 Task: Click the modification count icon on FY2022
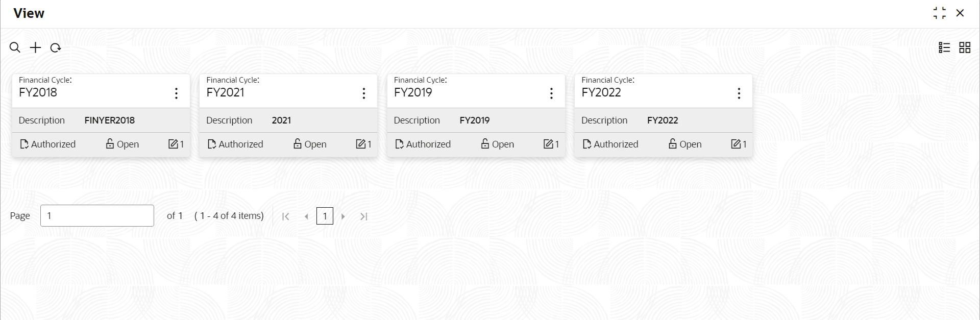click(736, 144)
